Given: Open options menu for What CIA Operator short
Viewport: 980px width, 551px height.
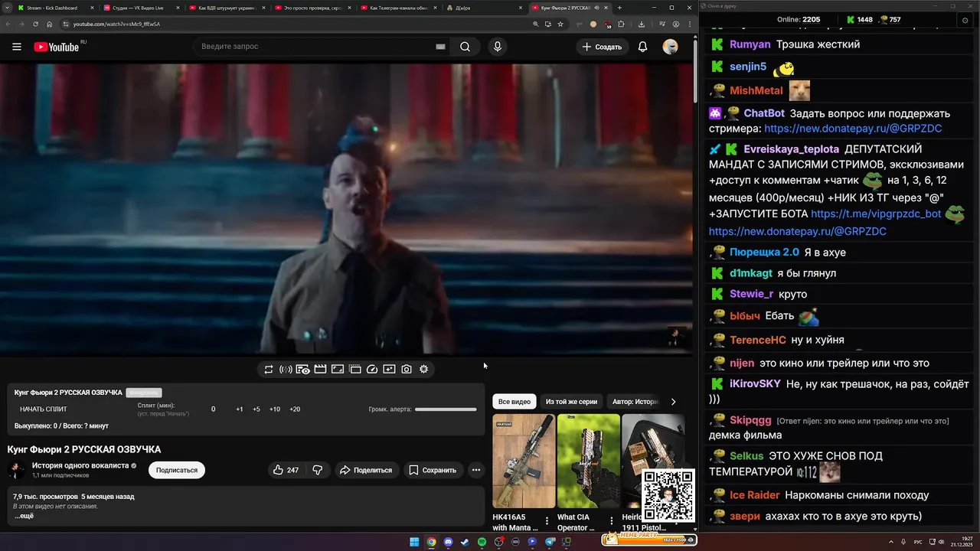Looking at the screenshot, I should click(611, 521).
